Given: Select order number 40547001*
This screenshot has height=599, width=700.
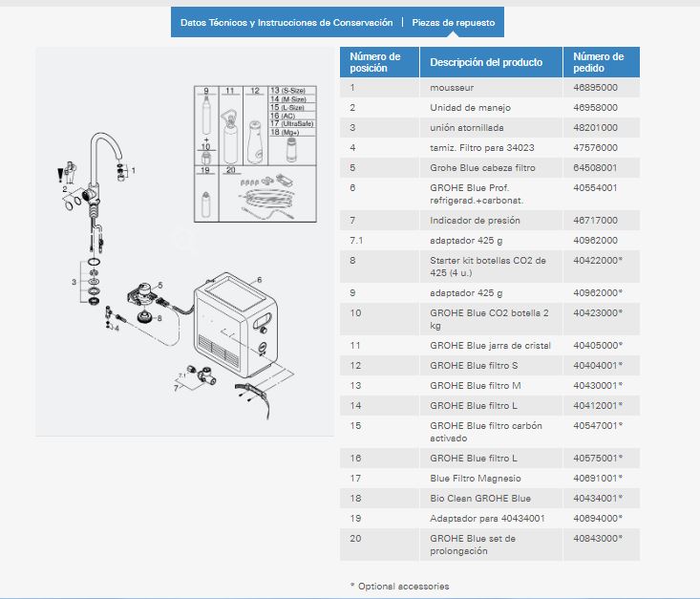Looking at the screenshot, I should coord(597,426).
